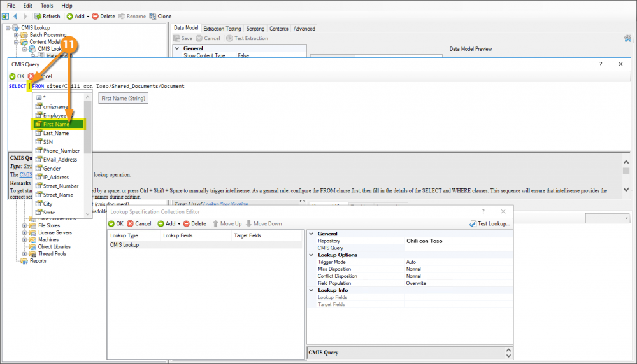The height and width of the screenshot is (364, 637).
Task: Choose EMail_Address from the intellisense list
Action: tap(59, 160)
